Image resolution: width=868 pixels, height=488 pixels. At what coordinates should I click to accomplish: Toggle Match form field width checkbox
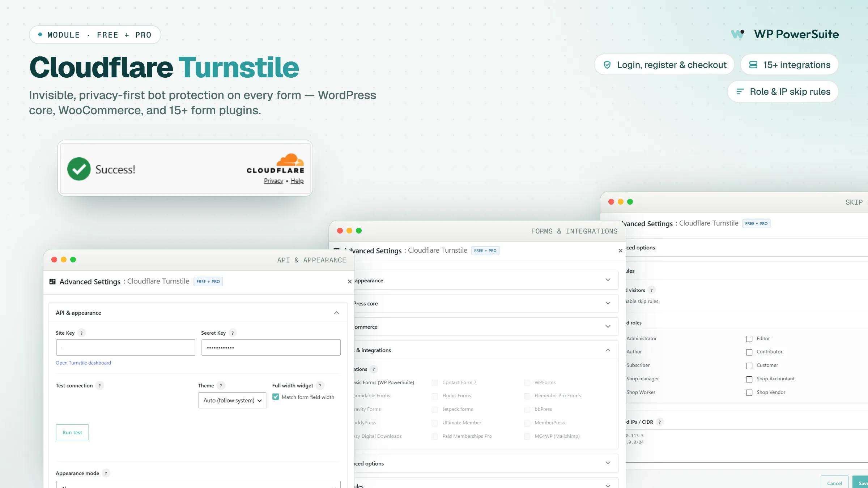(x=276, y=397)
